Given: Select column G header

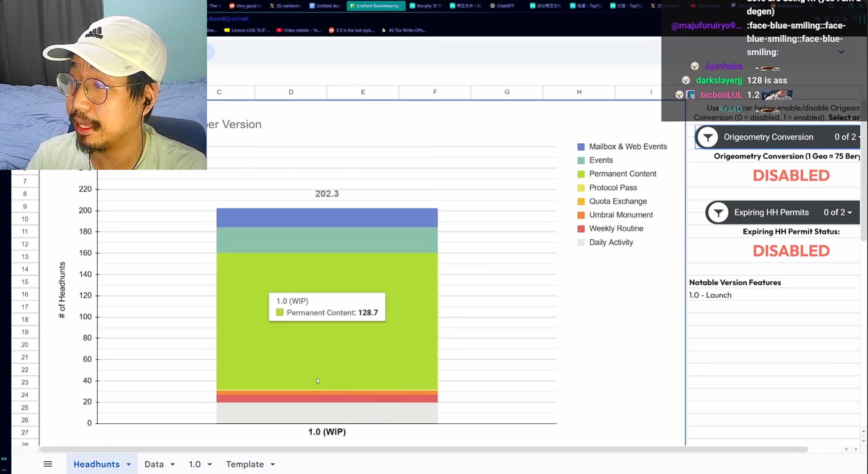Looking at the screenshot, I should click(507, 92).
